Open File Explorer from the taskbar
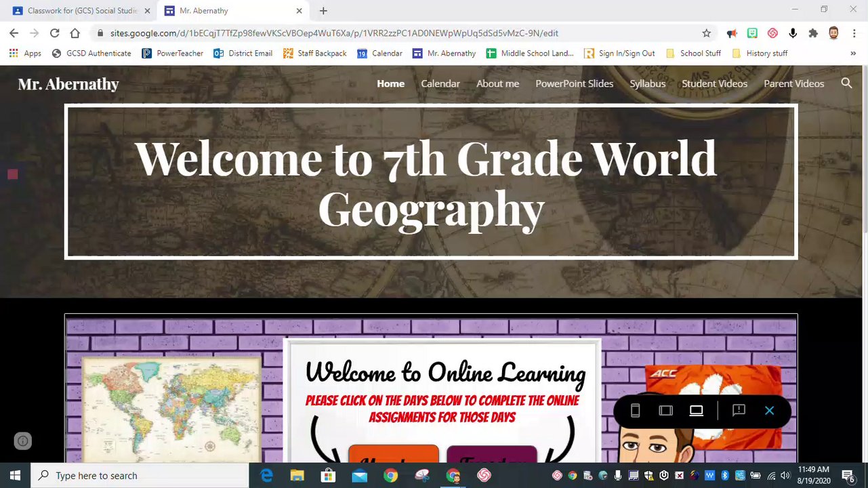Viewport: 868px width, 488px height. (297, 475)
